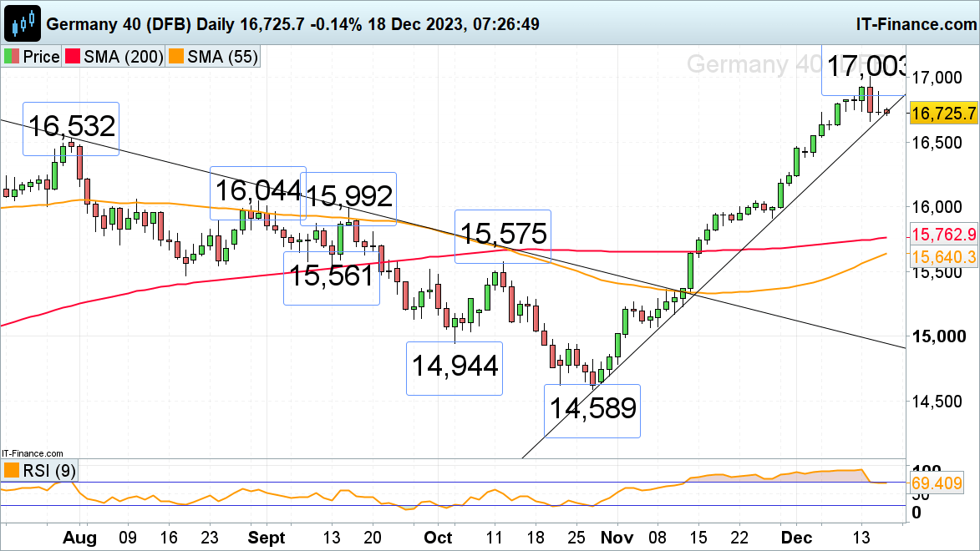Click the 16,532 price annotation box

point(71,129)
